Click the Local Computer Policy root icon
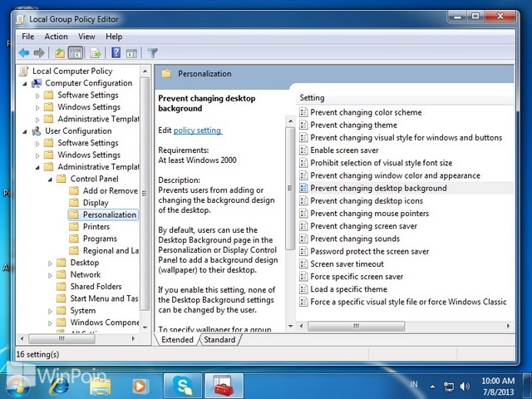The width and height of the screenshot is (532, 399). [24, 71]
